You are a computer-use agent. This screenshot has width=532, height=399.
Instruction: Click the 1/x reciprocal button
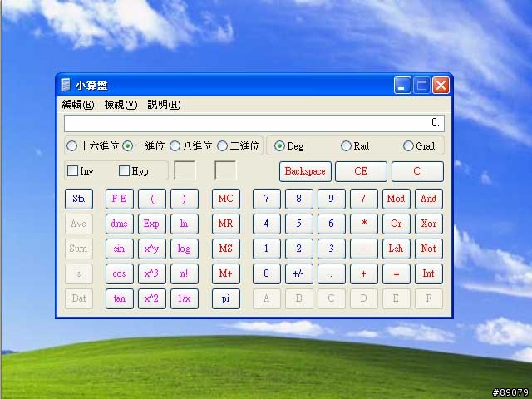[185, 299]
